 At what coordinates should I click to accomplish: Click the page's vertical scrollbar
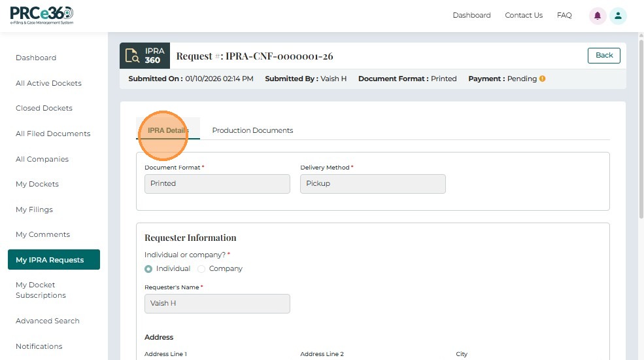640,131
